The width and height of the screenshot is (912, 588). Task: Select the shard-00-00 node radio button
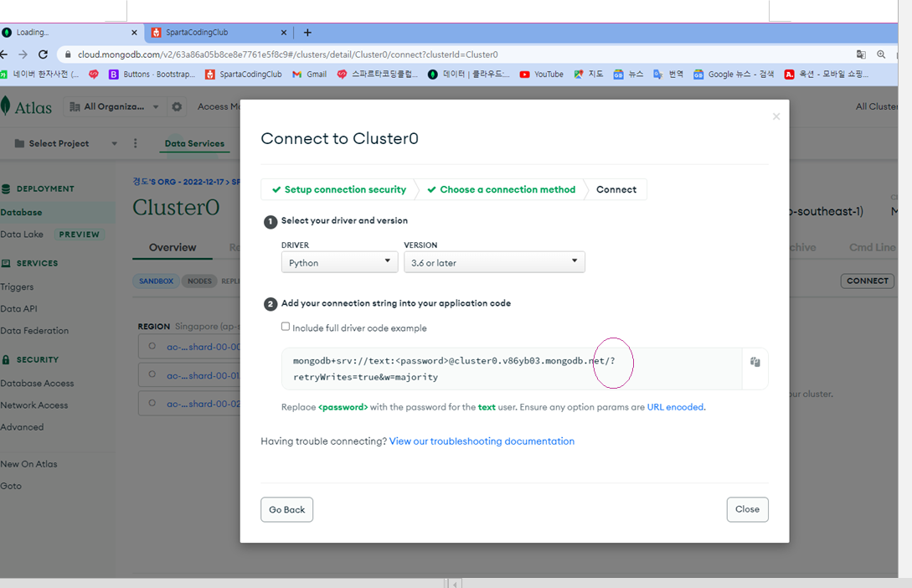click(152, 346)
